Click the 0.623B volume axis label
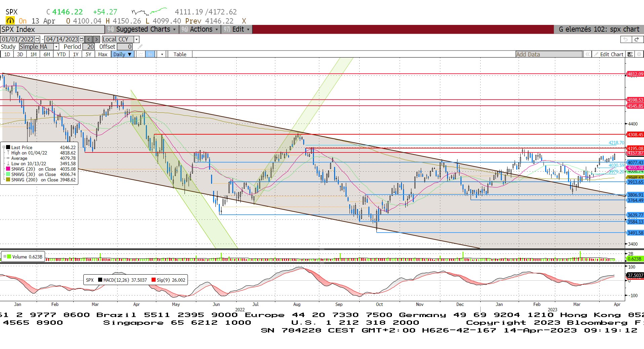 pyautogui.click(x=635, y=259)
